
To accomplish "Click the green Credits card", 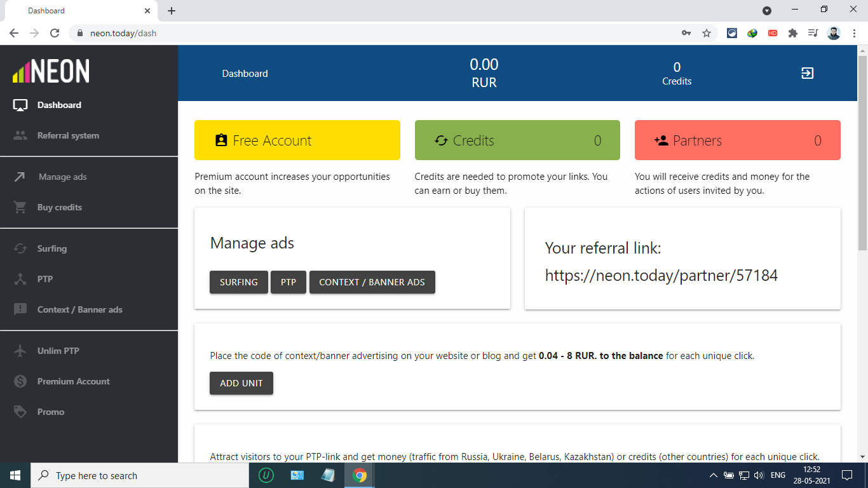I will click(x=517, y=140).
